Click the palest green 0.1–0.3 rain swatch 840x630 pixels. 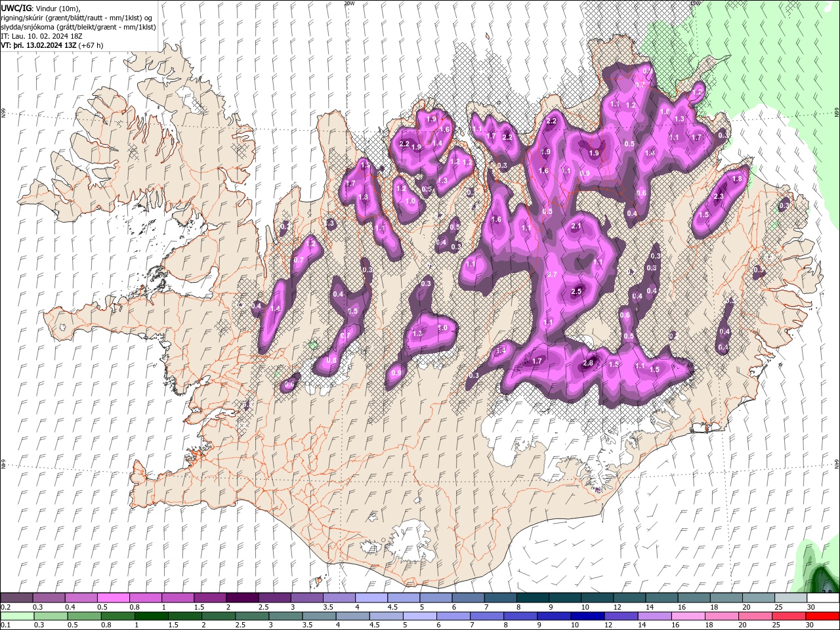(16, 616)
